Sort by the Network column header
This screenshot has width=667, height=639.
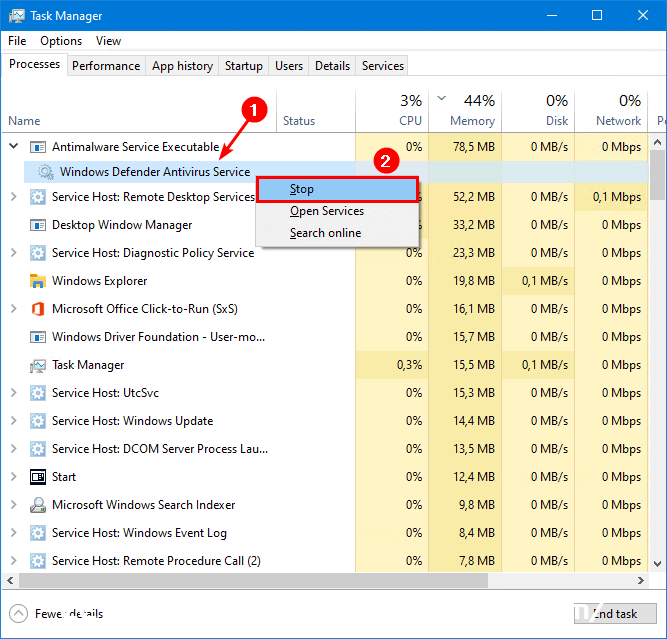[611, 111]
